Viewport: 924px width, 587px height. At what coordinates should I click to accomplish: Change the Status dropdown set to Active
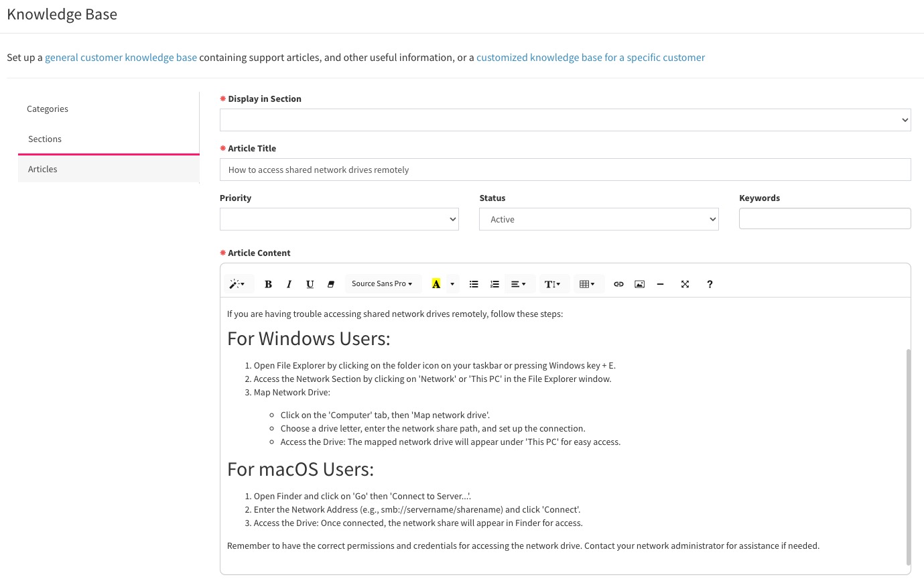(x=598, y=219)
